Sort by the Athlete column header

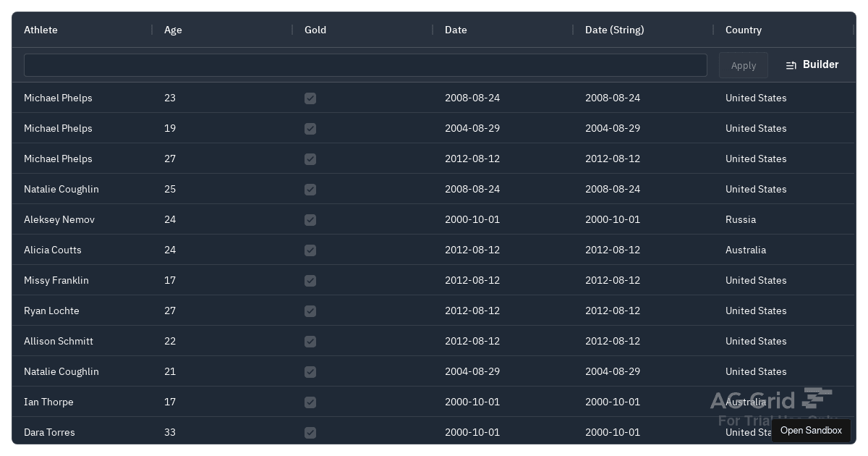41,30
